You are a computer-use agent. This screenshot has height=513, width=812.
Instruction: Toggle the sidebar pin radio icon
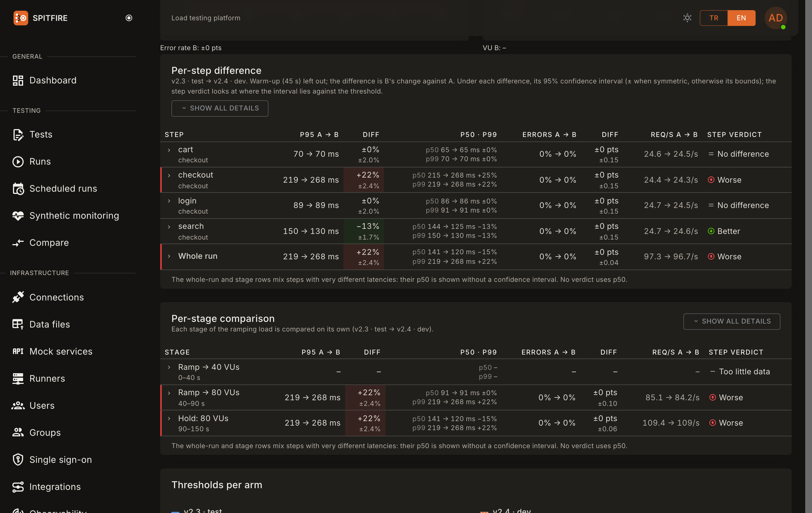[x=129, y=18]
